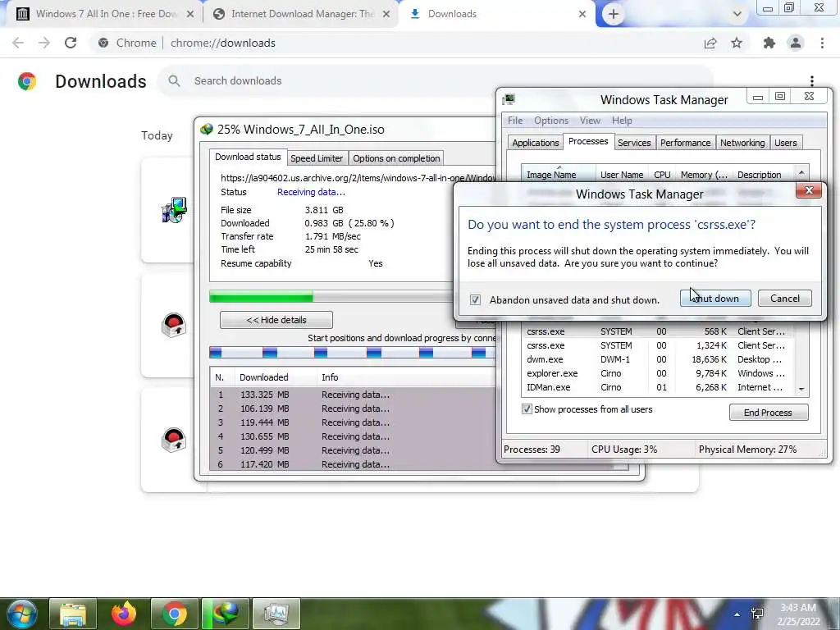Select the dwm.exe process row
This screenshot has height=630, width=840.
click(658, 359)
